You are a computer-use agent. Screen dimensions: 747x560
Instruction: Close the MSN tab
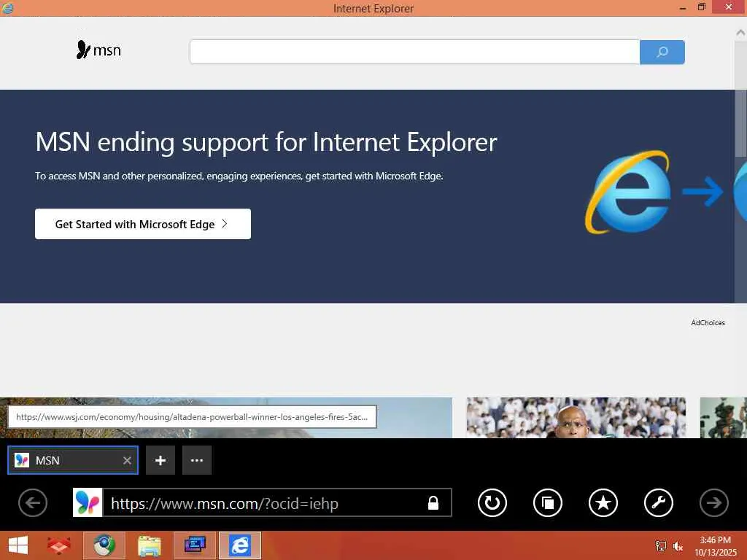tap(127, 461)
